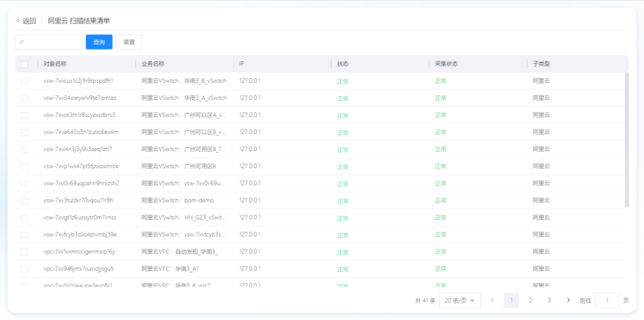The height and width of the screenshot is (320, 644).
Task: Click object name vsw-7xvot3m1r8scyzxsdbrs3
Action: [79, 115]
